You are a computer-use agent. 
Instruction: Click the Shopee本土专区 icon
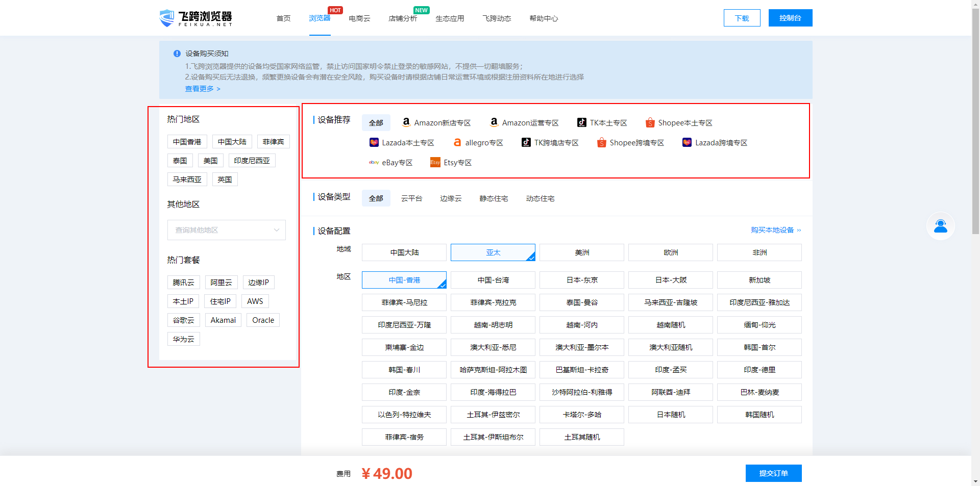[x=650, y=122]
